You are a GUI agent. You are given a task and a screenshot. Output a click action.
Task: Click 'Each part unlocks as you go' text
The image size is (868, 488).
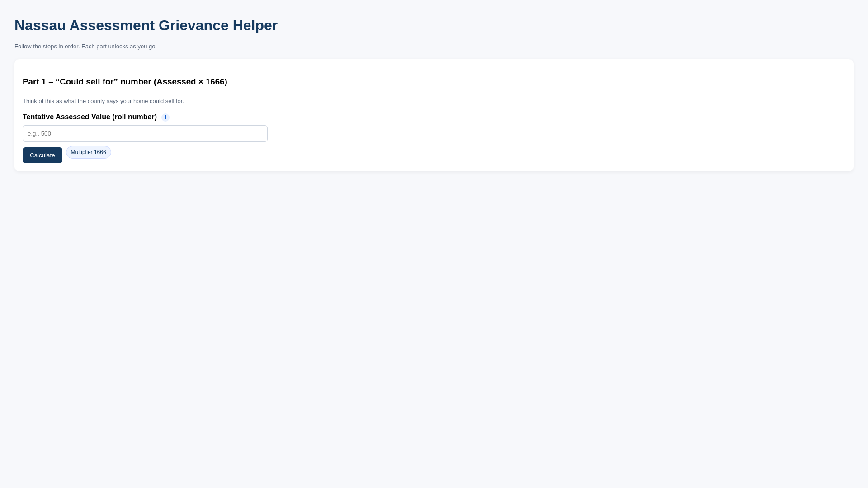pos(119,47)
